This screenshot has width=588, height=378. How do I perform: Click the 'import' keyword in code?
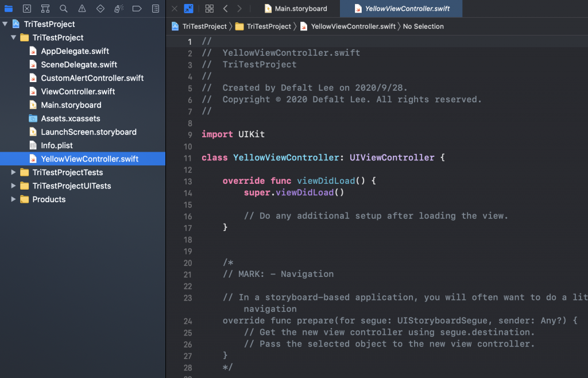(x=217, y=134)
